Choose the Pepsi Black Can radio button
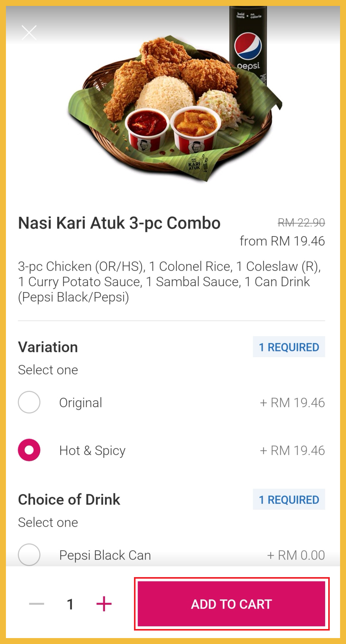The height and width of the screenshot is (644, 346). 29,555
